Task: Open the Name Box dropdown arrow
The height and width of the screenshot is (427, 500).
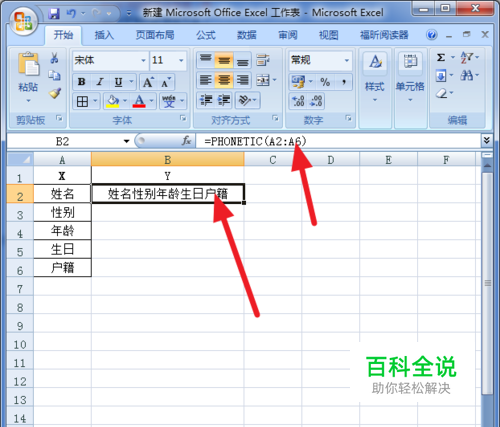Action: click(126, 141)
